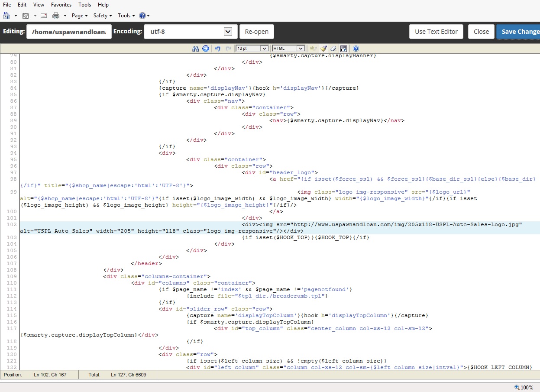Open the Favorites menu
The image size is (540, 392).
coord(61,4)
